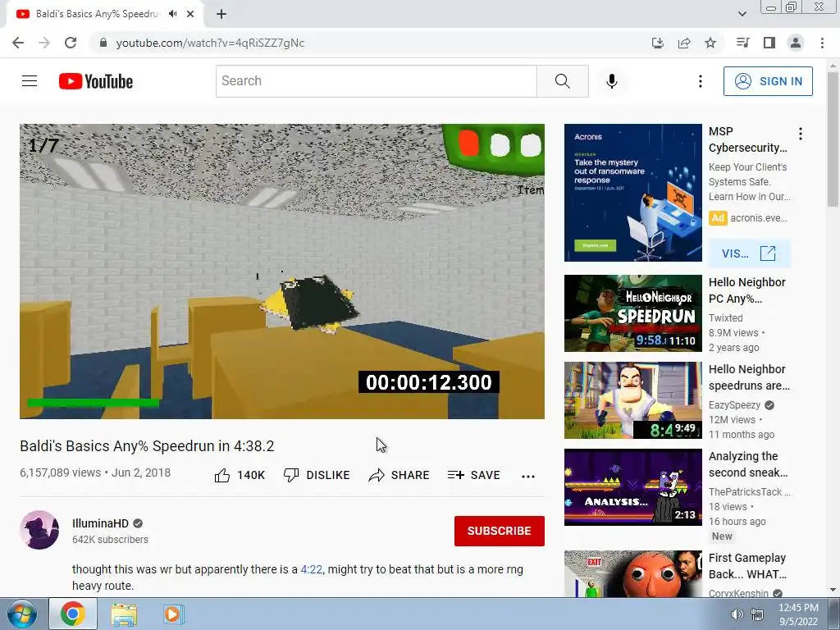
Task: Open the media controls icon in Chrome toolbar
Action: tap(742, 43)
